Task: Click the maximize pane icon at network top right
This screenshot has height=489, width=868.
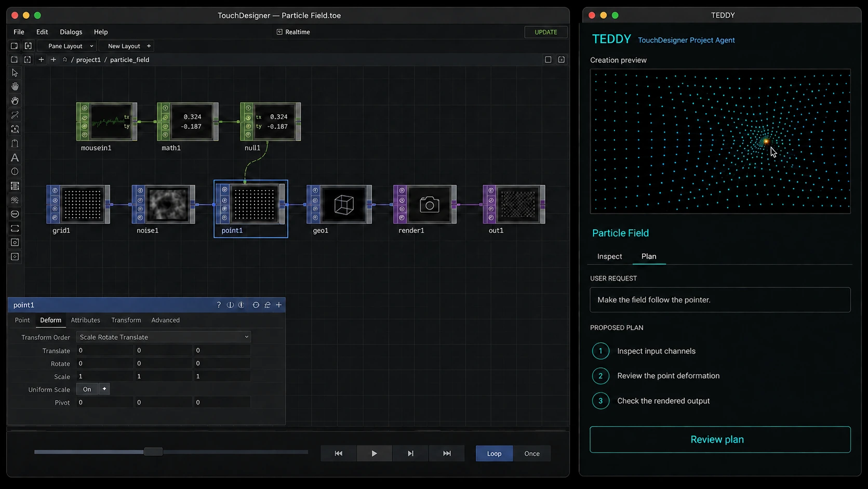Action: coord(548,60)
